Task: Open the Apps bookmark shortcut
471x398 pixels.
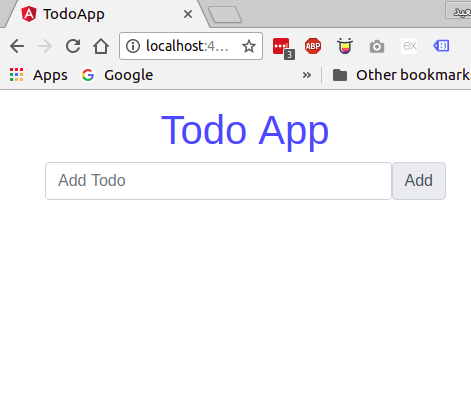Action: (x=38, y=75)
